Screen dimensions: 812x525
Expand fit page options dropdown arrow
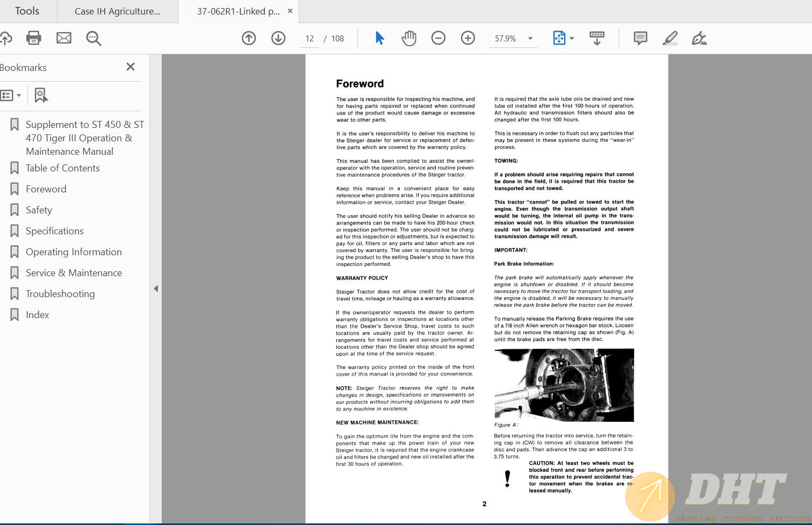(x=572, y=38)
